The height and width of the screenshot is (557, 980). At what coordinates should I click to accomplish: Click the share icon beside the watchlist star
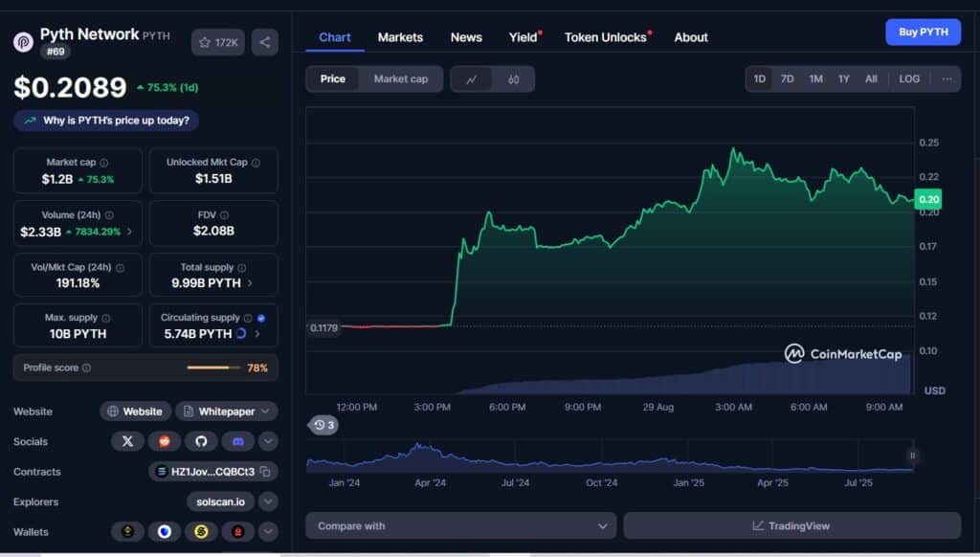point(265,42)
